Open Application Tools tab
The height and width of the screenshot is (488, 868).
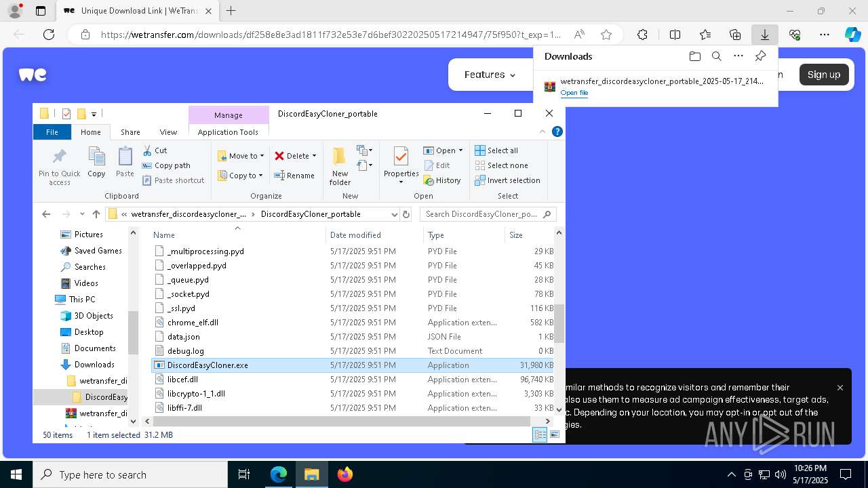coord(228,132)
